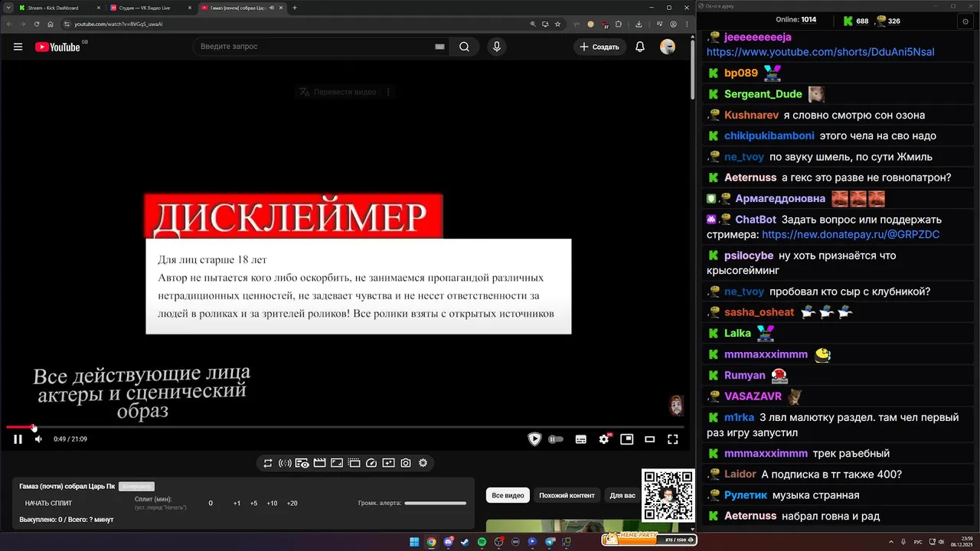Click the +5 split minutes button

pyautogui.click(x=253, y=503)
